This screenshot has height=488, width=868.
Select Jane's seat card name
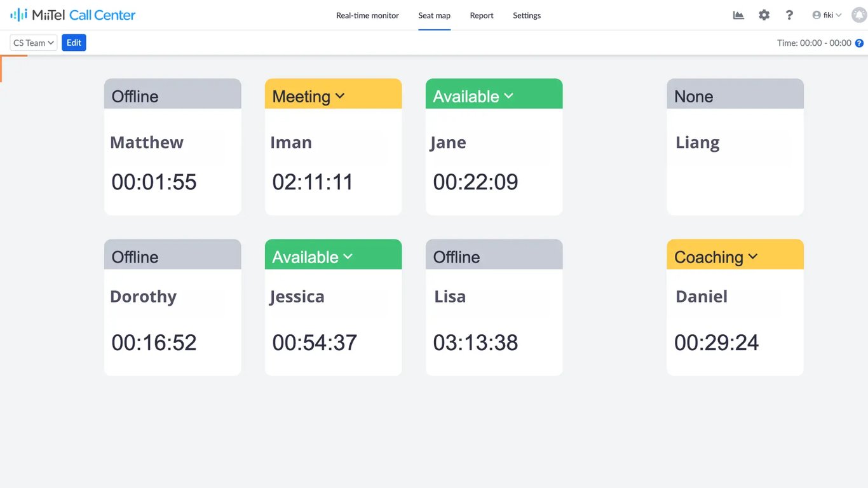coord(448,143)
